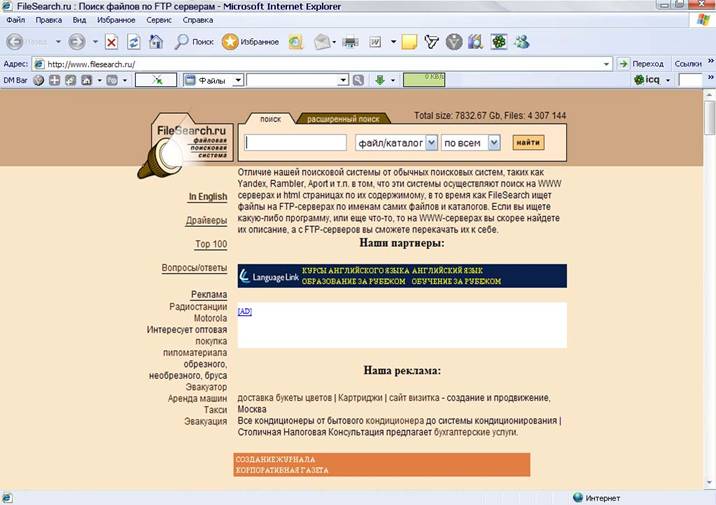Image resolution: width=716 pixels, height=505 pixels.
Task: Click the Ссылки links toolbar label
Action: click(x=688, y=64)
